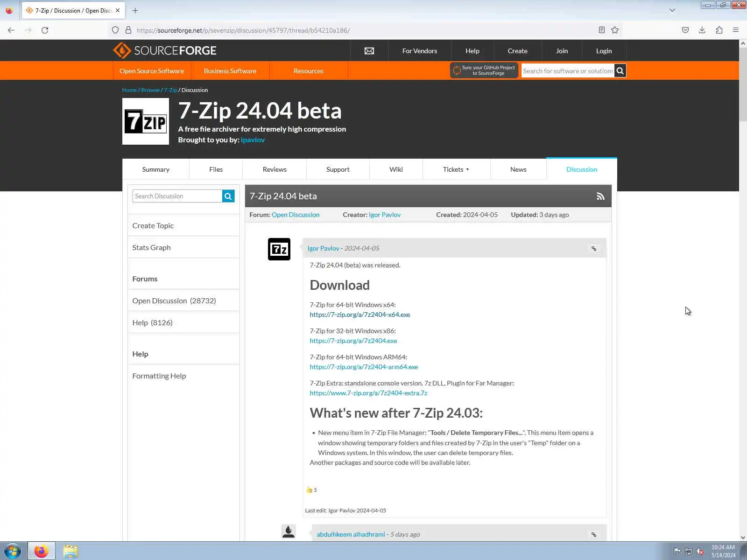Switch to the Wiki tab

[x=396, y=169]
